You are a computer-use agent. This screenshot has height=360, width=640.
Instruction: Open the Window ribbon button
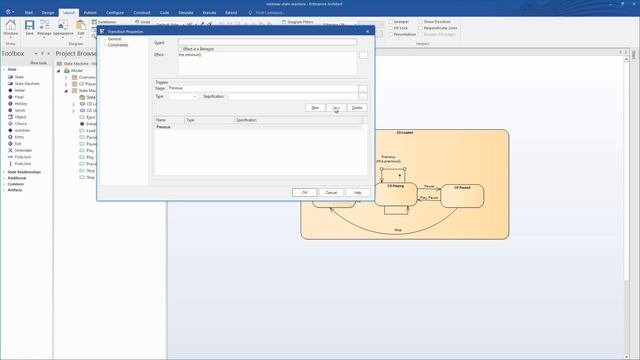coord(11,28)
